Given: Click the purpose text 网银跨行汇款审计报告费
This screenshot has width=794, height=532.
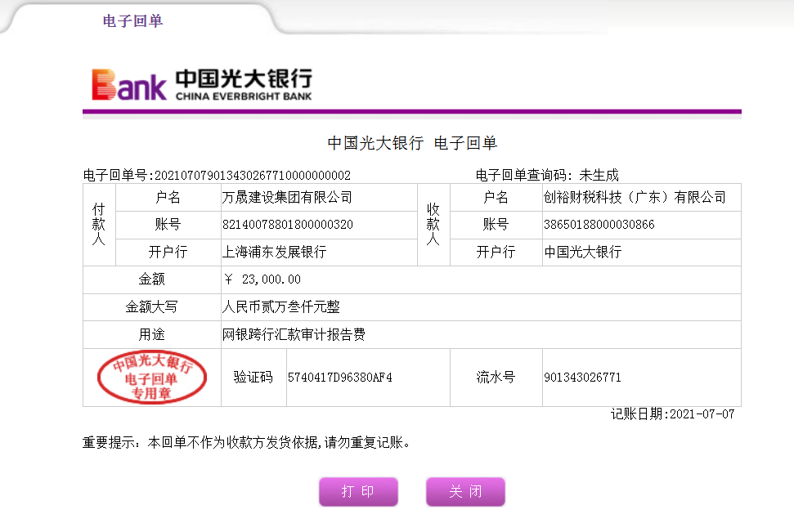Looking at the screenshot, I should point(294,334).
